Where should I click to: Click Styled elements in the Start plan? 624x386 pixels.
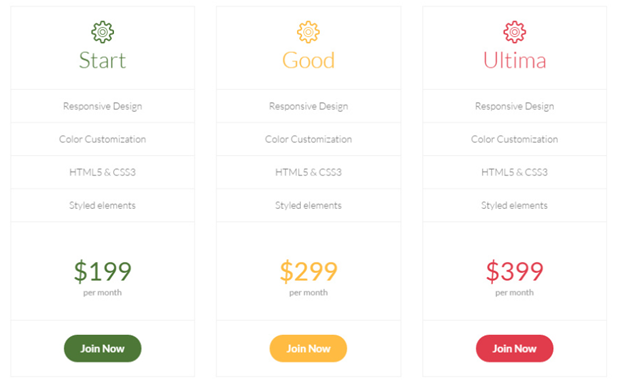[x=102, y=205]
